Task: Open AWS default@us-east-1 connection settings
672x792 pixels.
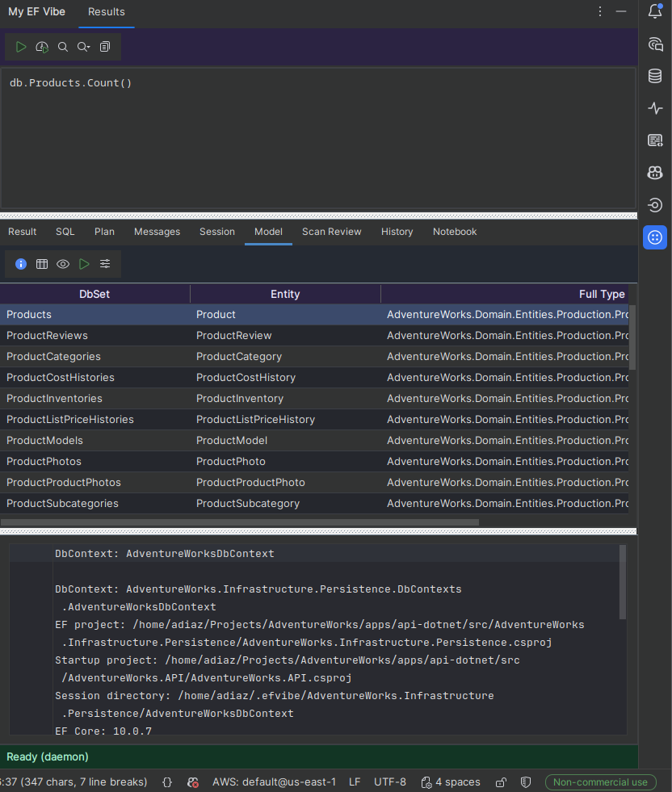Action: click(x=274, y=782)
